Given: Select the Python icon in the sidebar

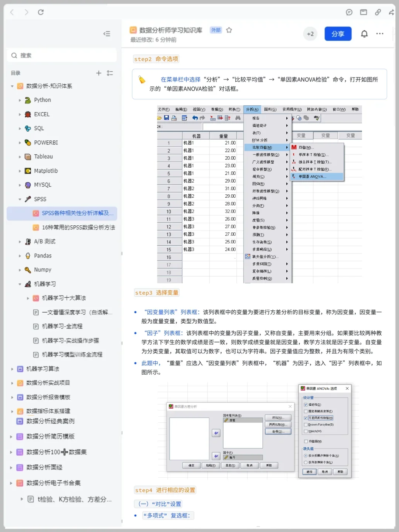Looking at the screenshot, I should click(27, 100).
